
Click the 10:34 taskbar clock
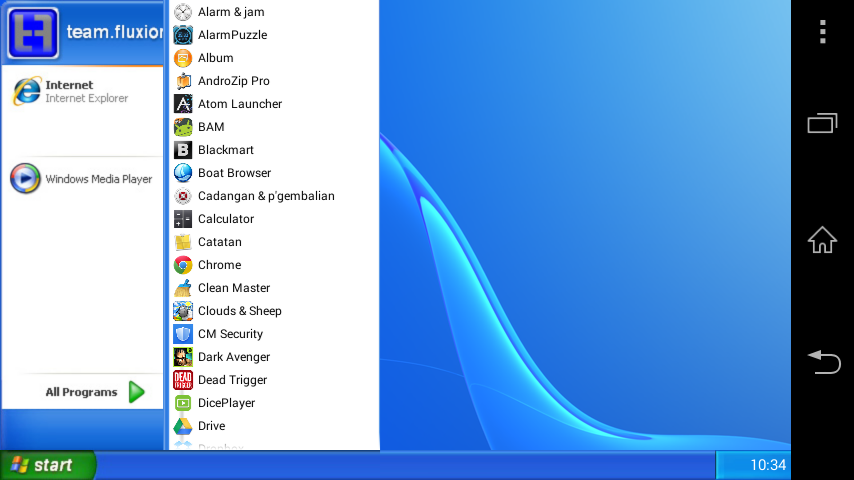768,465
